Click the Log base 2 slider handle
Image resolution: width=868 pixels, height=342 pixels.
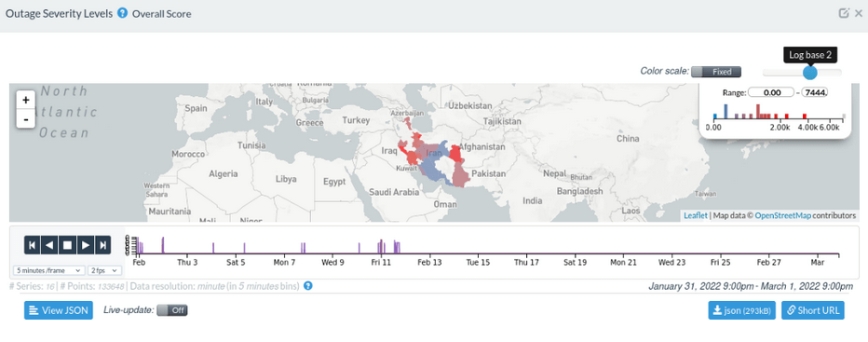(810, 72)
